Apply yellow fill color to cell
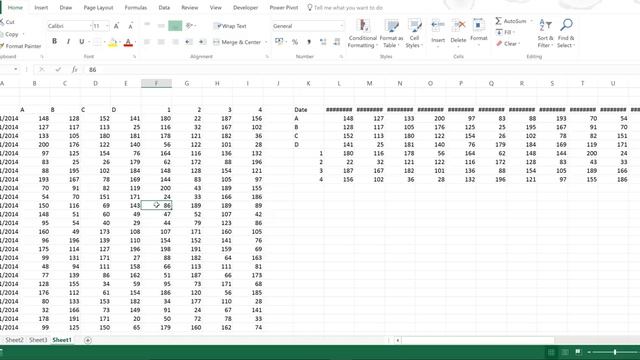Screen dimensions: 640x360 point(113,42)
